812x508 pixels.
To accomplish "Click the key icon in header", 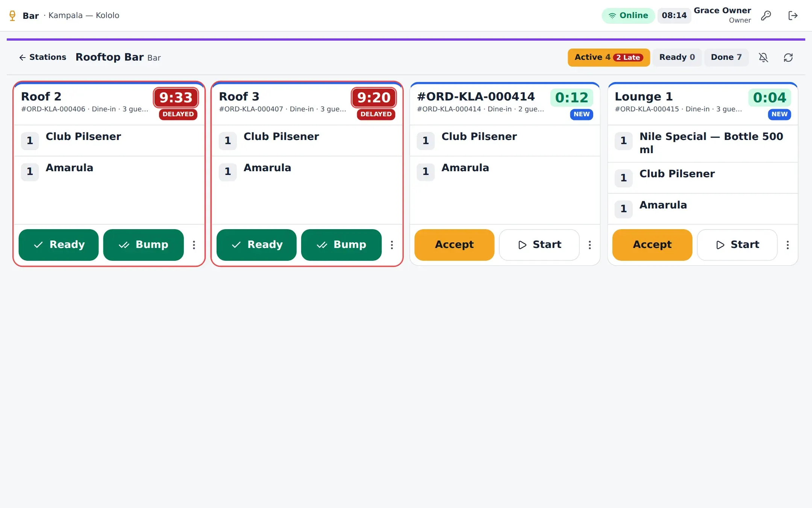I will click(766, 15).
